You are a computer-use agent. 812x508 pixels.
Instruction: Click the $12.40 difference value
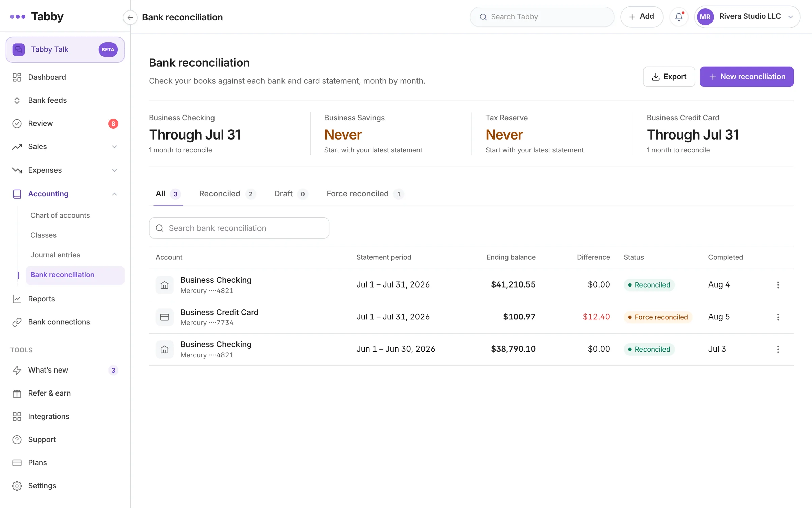tap(596, 317)
